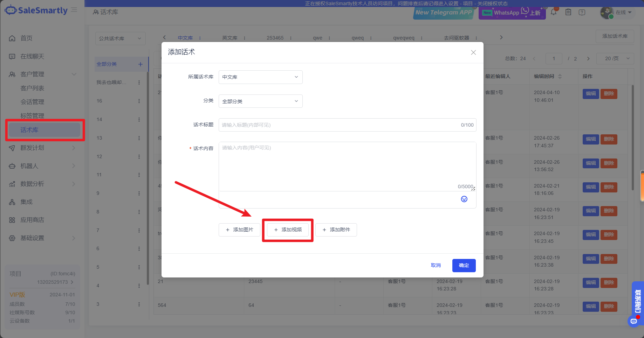The image size is (644, 338).
Task: Open 在线聊天 from the sidebar
Action: (x=32, y=56)
